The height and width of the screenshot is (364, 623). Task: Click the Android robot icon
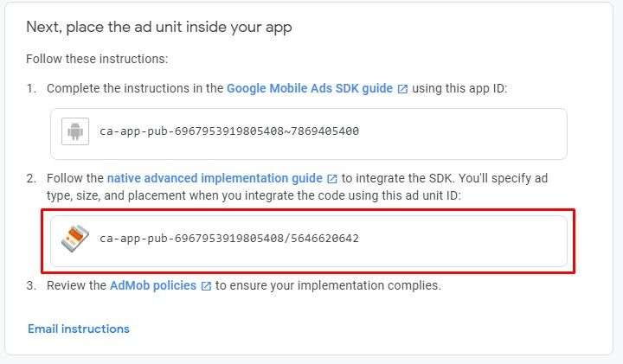point(76,132)
